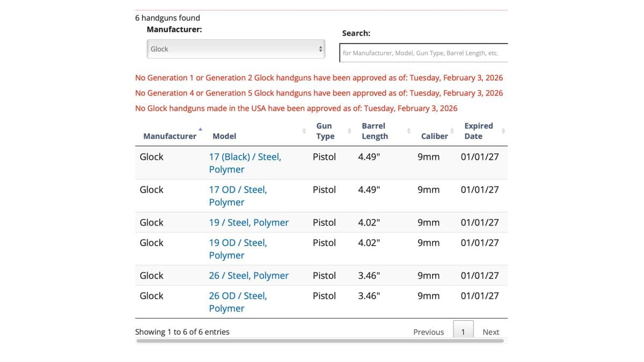644x362 pixels.
Task: Open the 26 / Steel, Polymer link
Action: tap(248, 276)
